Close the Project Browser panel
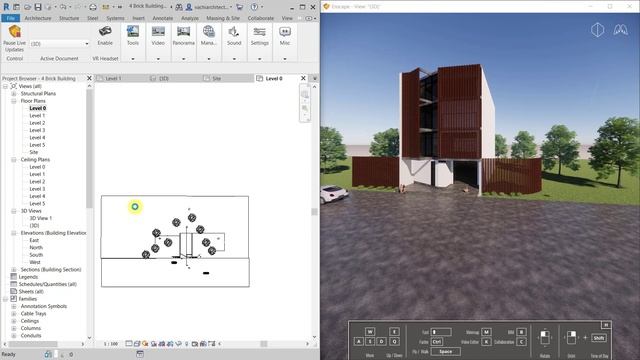Screen dimensions: 640x360 (89, 78)
